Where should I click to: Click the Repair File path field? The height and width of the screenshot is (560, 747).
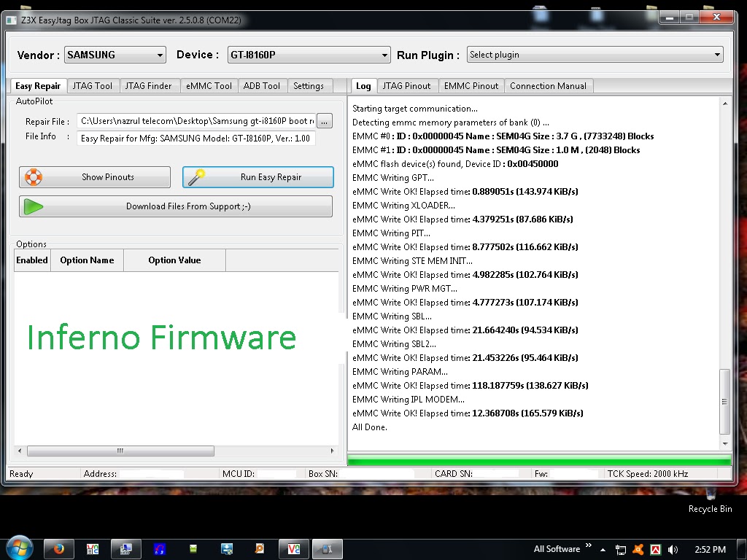click(x=196, y=121)
